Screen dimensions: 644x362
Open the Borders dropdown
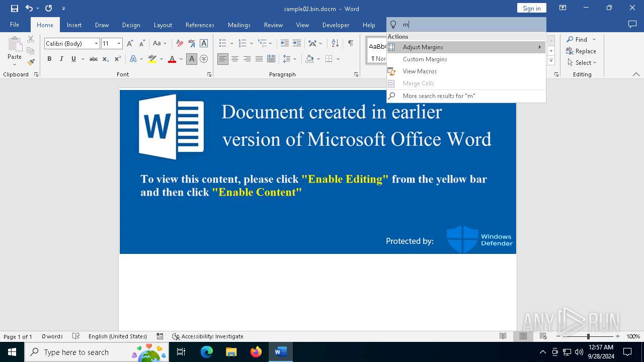click(338, 59)
